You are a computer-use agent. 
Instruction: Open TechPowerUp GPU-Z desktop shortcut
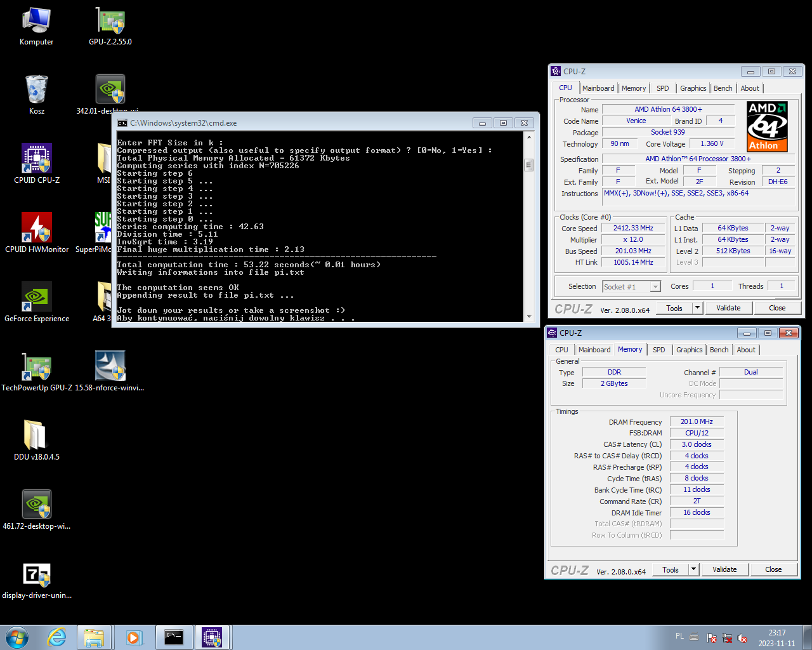click(x=36, y=372)
